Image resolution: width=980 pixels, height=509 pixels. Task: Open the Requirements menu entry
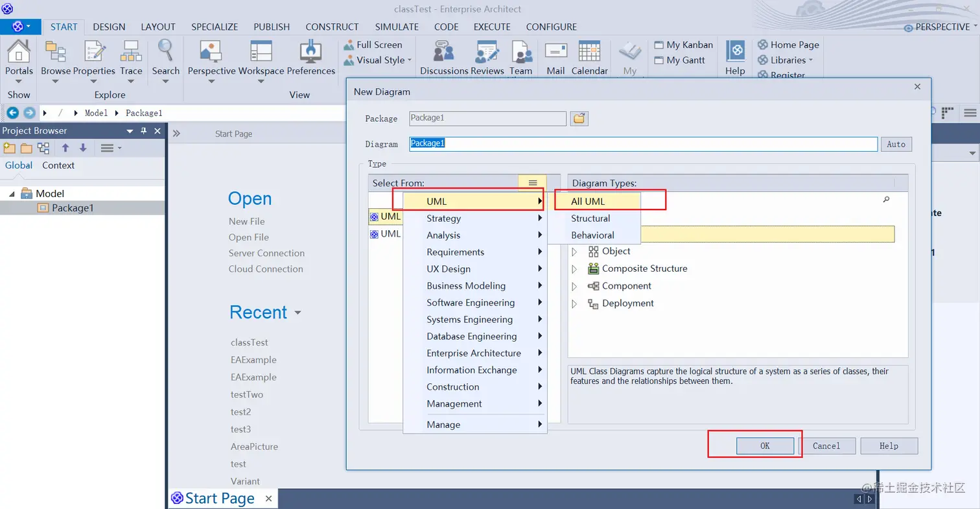point(475,252)
